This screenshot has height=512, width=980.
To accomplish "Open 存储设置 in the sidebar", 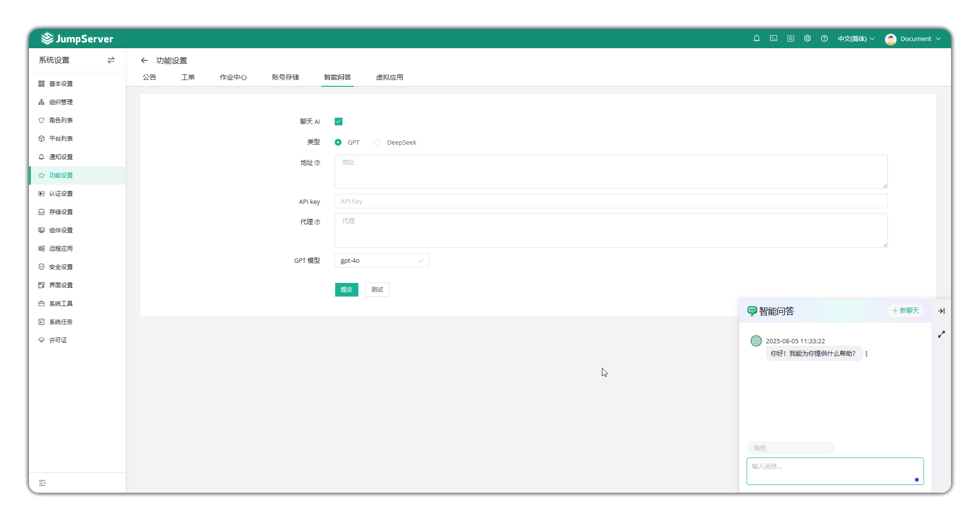I will [x=77, y=212].
